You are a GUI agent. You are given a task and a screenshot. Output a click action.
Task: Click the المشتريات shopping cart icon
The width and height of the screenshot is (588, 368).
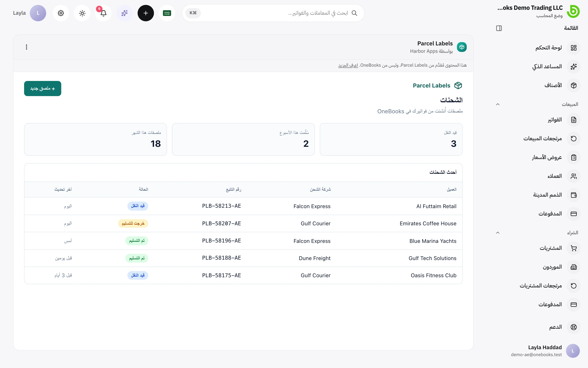coord(574,248)
